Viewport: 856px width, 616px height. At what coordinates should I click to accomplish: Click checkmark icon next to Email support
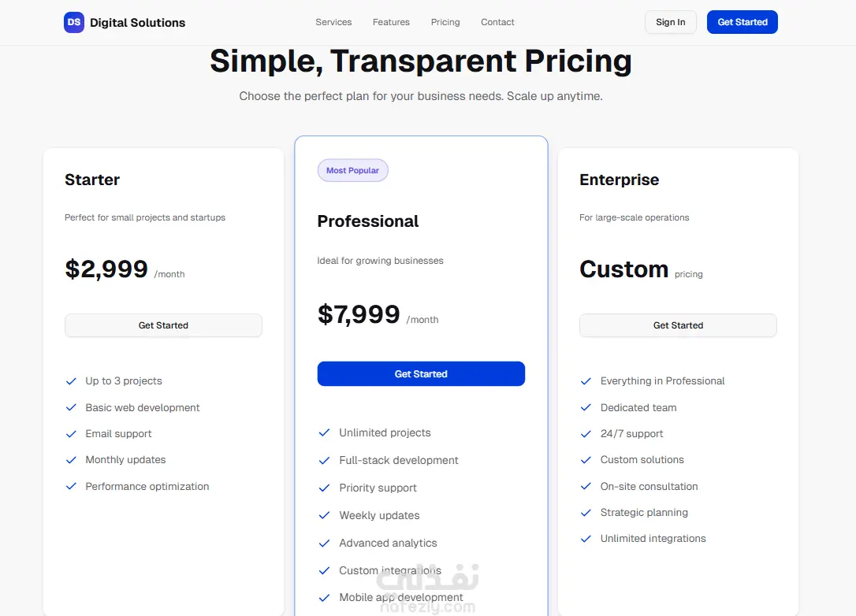click(71, 434)
